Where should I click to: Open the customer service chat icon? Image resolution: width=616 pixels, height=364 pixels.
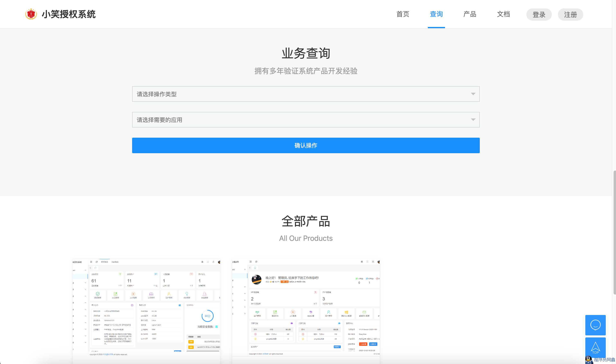pyautogui.click(x=595, y=325)
